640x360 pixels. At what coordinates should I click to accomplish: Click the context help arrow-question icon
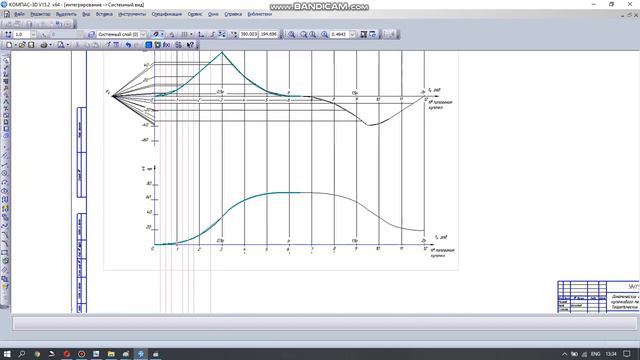[x=190, y=45]
